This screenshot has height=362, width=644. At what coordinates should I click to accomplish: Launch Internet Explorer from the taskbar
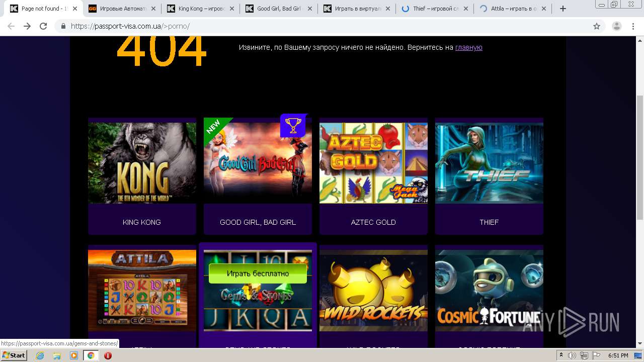pyautogui.click(x=40, y=355)
